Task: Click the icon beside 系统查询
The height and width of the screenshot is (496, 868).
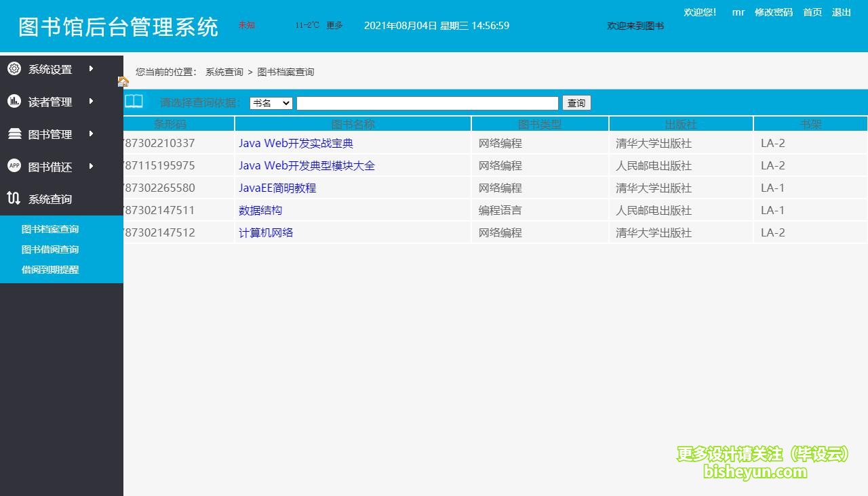Action: 14,199
